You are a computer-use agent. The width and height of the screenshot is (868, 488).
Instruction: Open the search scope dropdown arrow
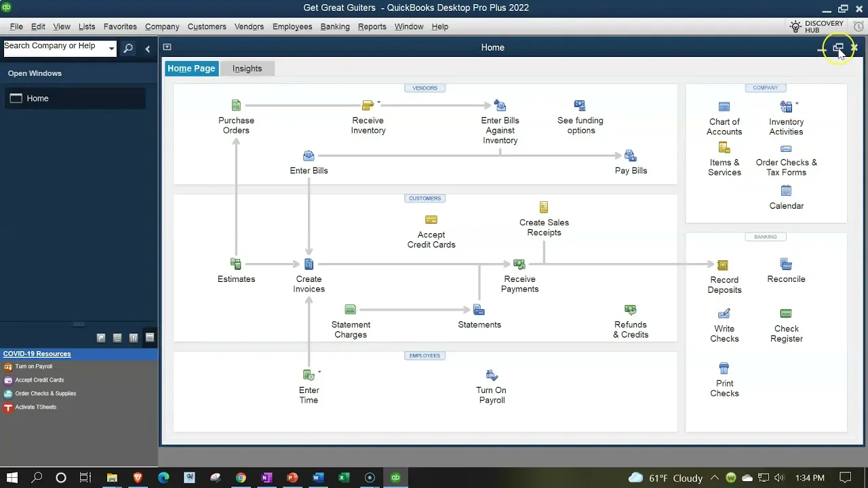tap(111, 49)
